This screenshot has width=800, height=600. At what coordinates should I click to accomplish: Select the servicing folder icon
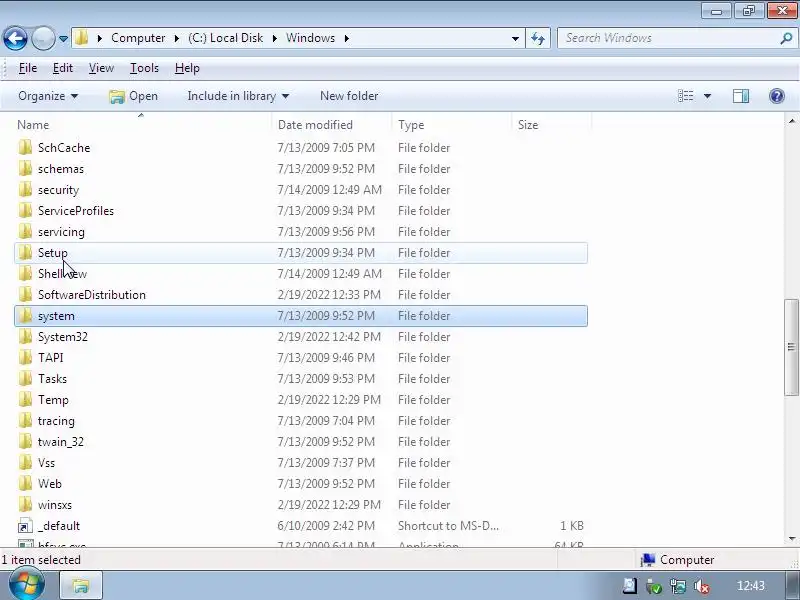click(25, 232)
